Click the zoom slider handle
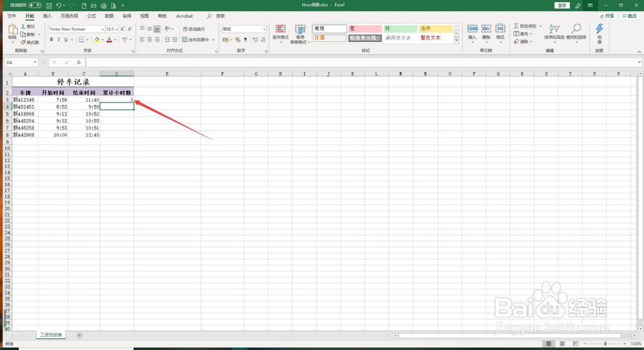The height and width of the screenshot is (350, 644). tap(605, 344)
